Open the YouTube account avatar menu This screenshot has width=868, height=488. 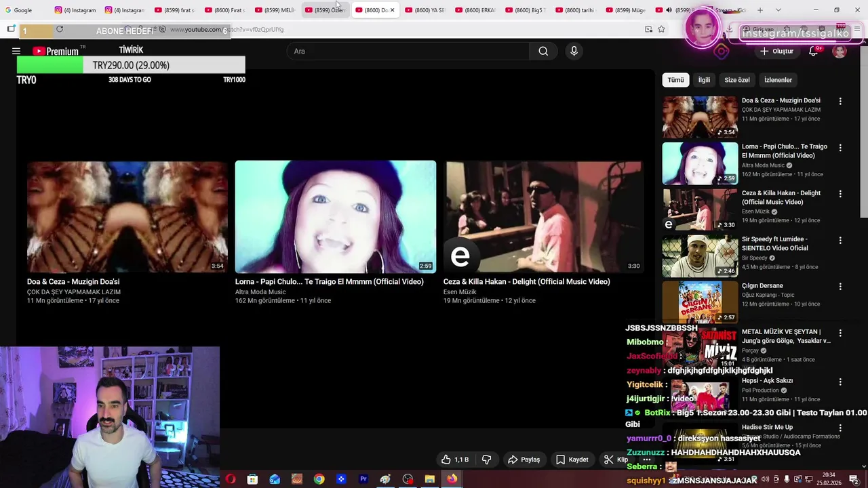coord(840,51)
